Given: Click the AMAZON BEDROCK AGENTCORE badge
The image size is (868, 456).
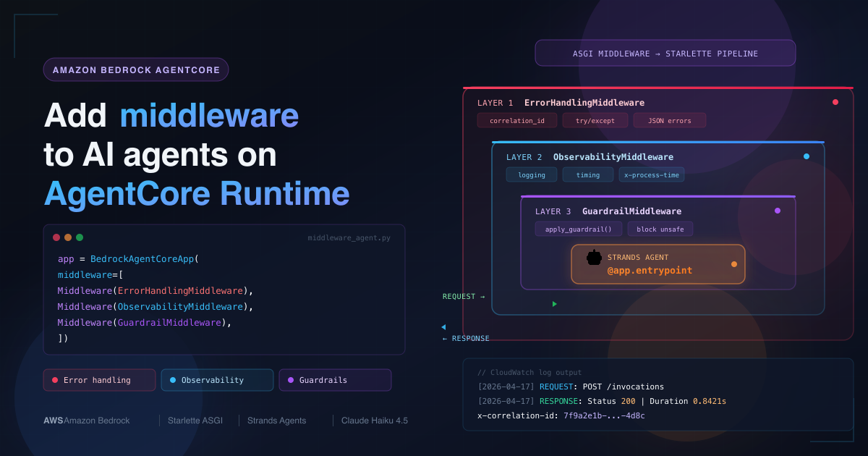Looking at the screenshot, I should 136,69.
